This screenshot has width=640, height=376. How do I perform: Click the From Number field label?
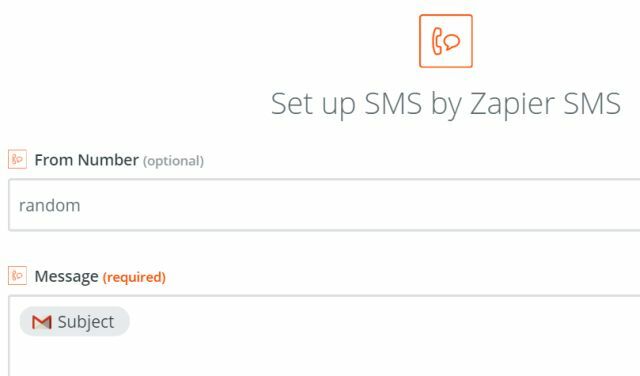[x=87, y=160]
